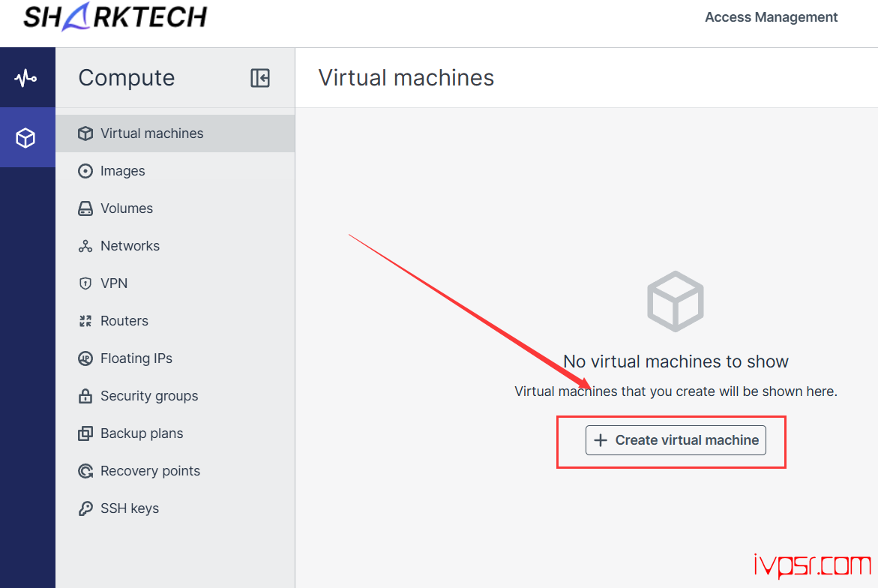Open Floating IPs page

click(136, 358)
